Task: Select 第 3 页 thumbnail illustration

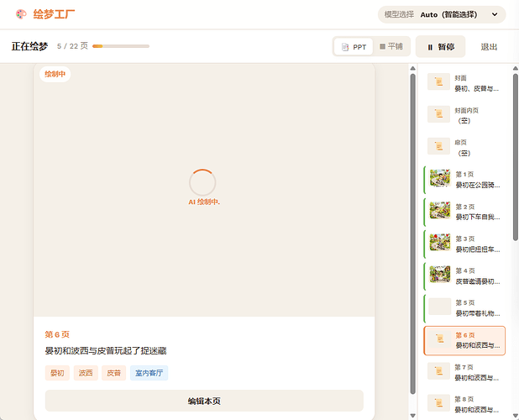Action: (440, 242)
